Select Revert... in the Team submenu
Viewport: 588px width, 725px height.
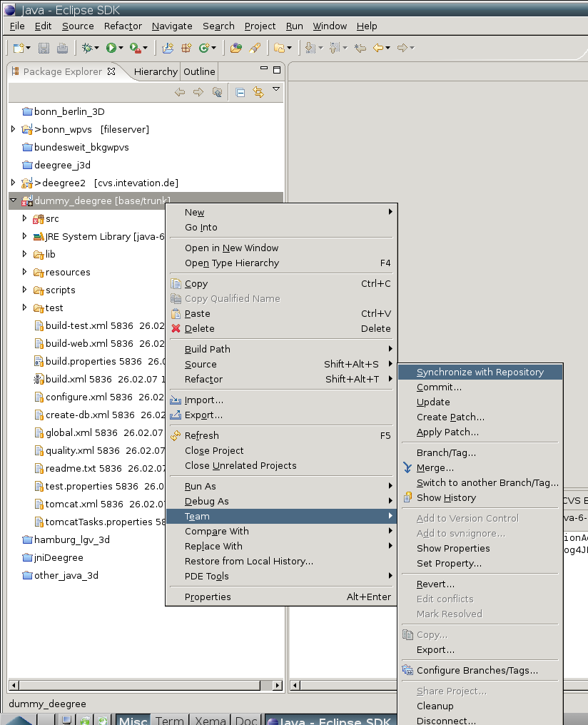click(x=480, y=584)
